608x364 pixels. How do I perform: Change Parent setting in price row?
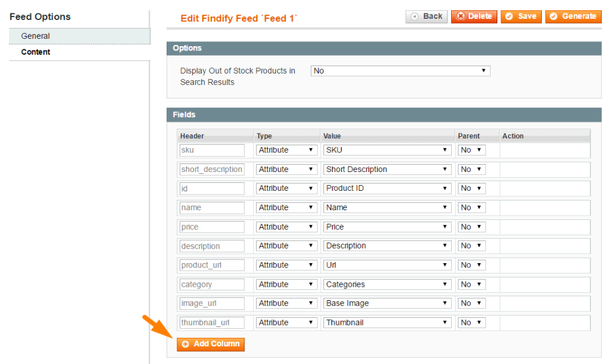coord(472,227)
